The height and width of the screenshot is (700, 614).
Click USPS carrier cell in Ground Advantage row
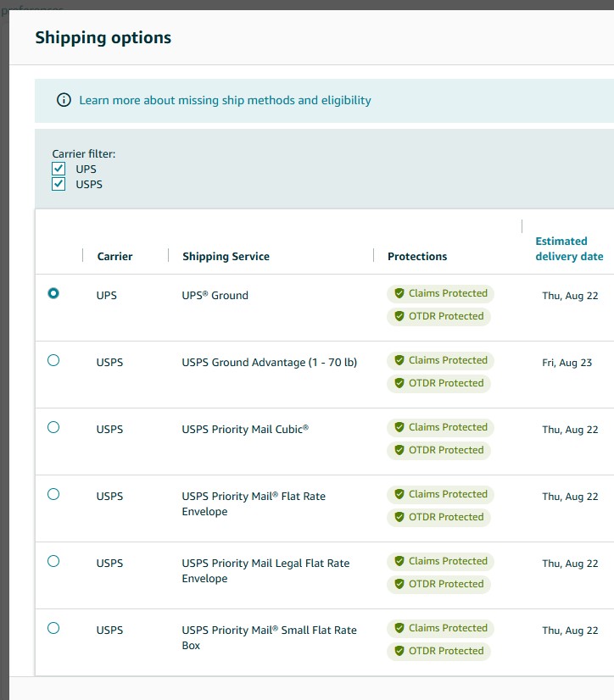(x=109, y=363)
